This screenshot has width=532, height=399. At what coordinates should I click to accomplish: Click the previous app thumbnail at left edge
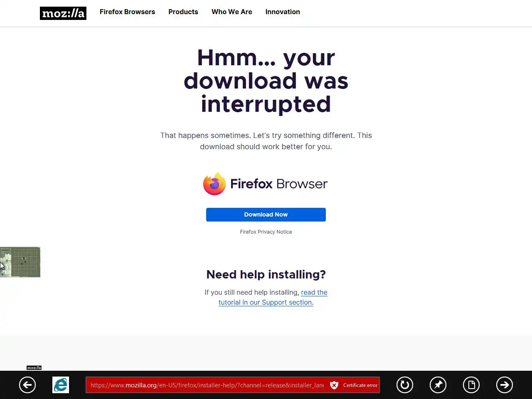(20, 262)
